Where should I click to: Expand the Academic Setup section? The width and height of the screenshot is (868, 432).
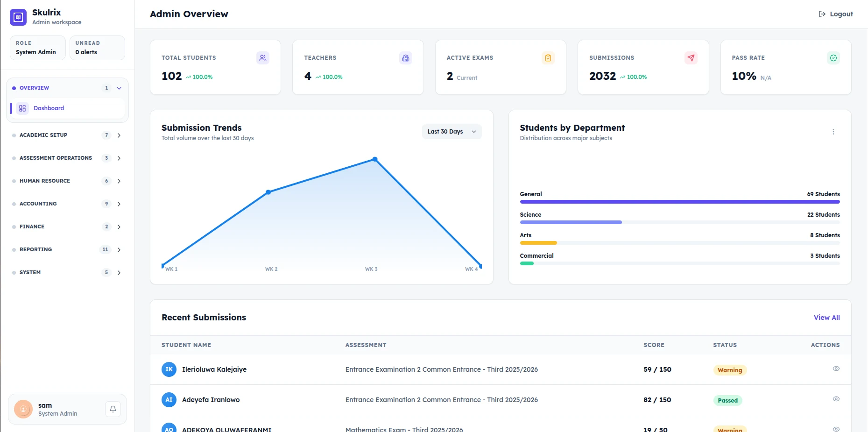(x=67, y=135)
